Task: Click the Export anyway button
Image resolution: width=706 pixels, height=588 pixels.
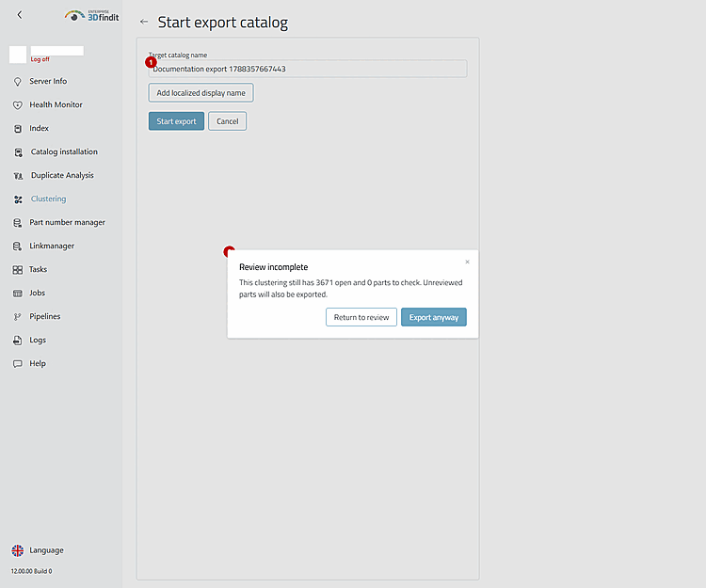Action: pyautogui.click(x=434, y=317)
